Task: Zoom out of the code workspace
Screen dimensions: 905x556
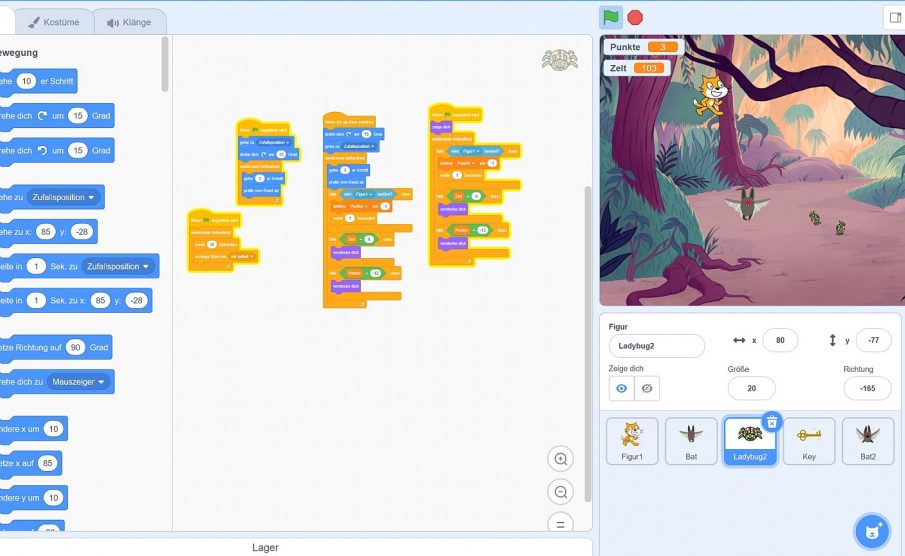Action: pyautogui.click(x=561, y=492)
